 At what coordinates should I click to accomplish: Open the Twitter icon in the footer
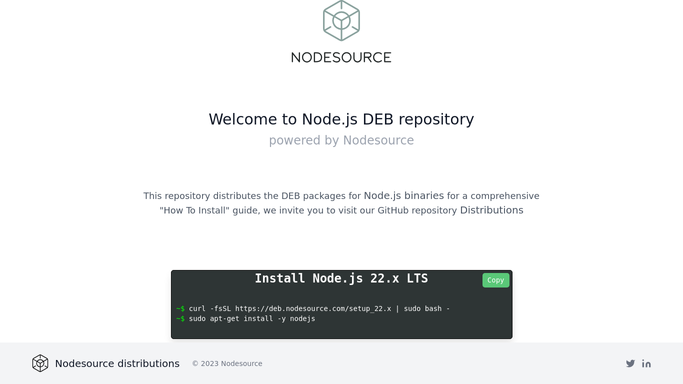click(x=630, y=364)
